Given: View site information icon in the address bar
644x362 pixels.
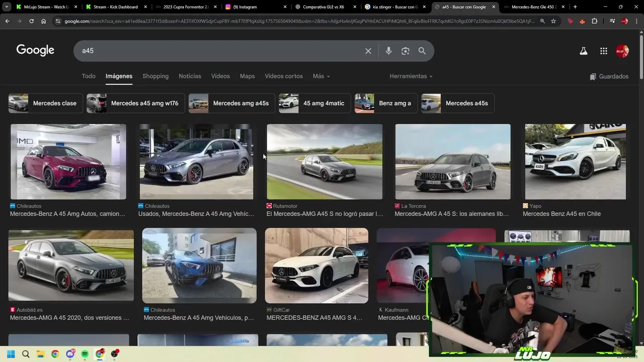Looking at the screenshot, I should [58, 21].
